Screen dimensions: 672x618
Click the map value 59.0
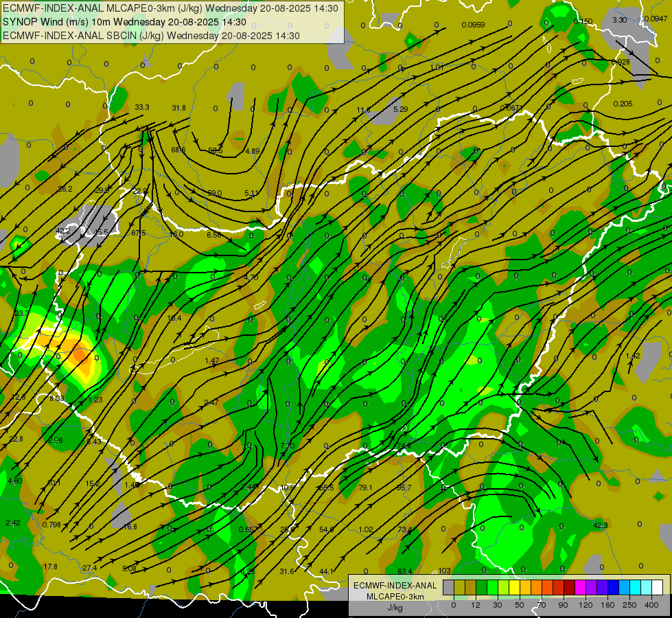215,193
